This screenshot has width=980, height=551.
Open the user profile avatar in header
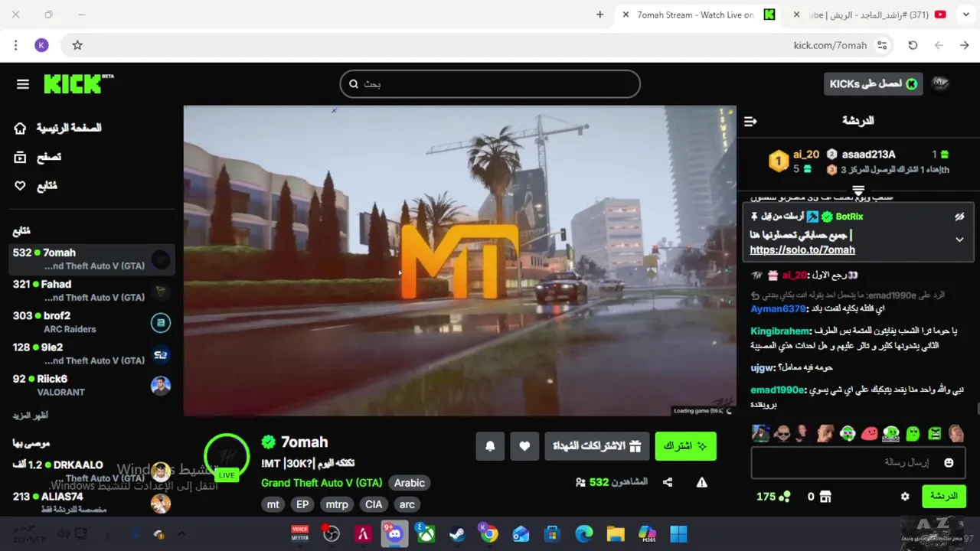coord(941,84)
